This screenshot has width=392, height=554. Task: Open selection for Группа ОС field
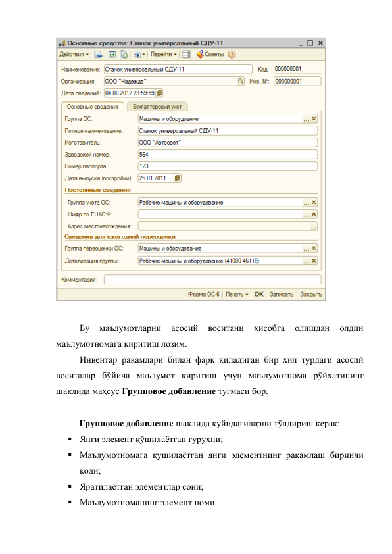[306, 119]
